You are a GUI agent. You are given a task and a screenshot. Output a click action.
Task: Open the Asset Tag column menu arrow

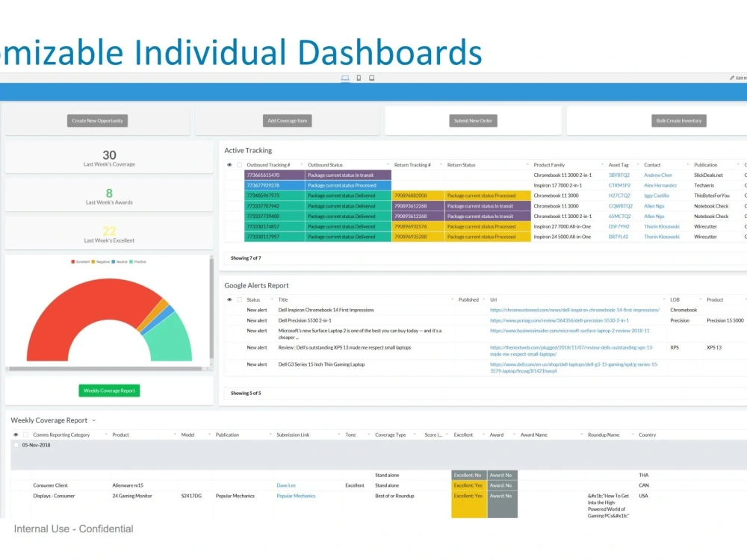point(638,165)
